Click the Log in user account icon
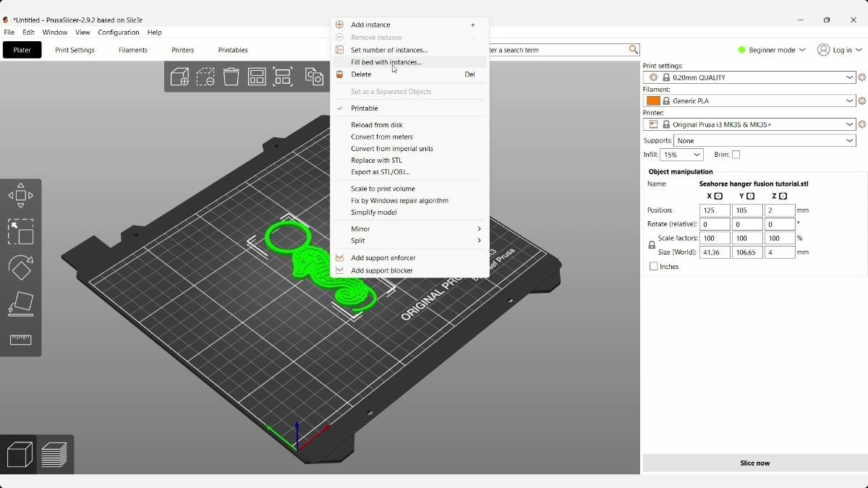868x488 pixels. [823, 50]
